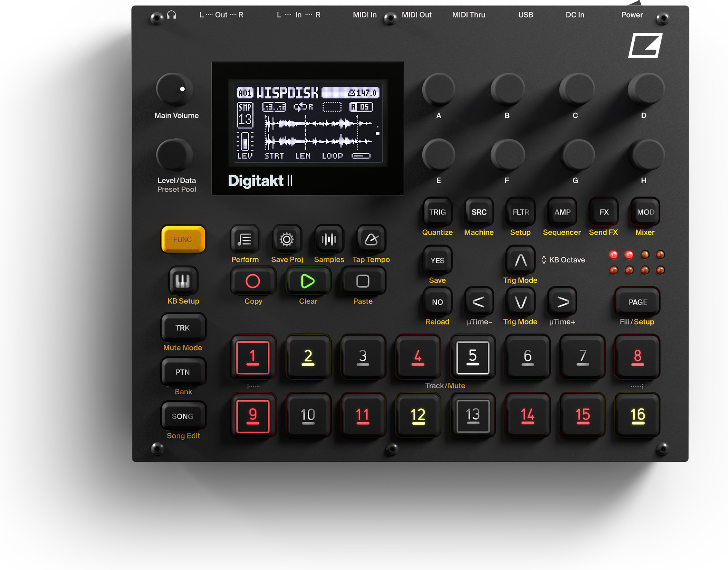Click the up arrow Trig Mode button
Image resolution: width=728 pixels, height=570 pixels.
coord(520,261)
